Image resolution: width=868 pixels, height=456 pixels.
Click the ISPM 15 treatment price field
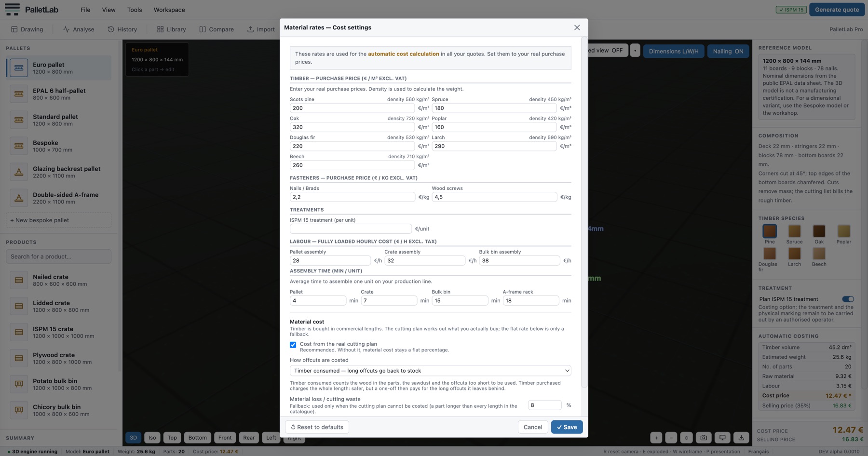coord(351,228)
